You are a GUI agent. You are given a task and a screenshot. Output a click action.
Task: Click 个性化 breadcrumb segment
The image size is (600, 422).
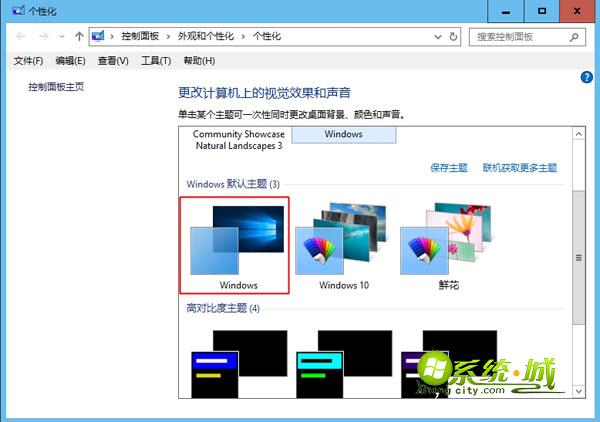[267, 36]
